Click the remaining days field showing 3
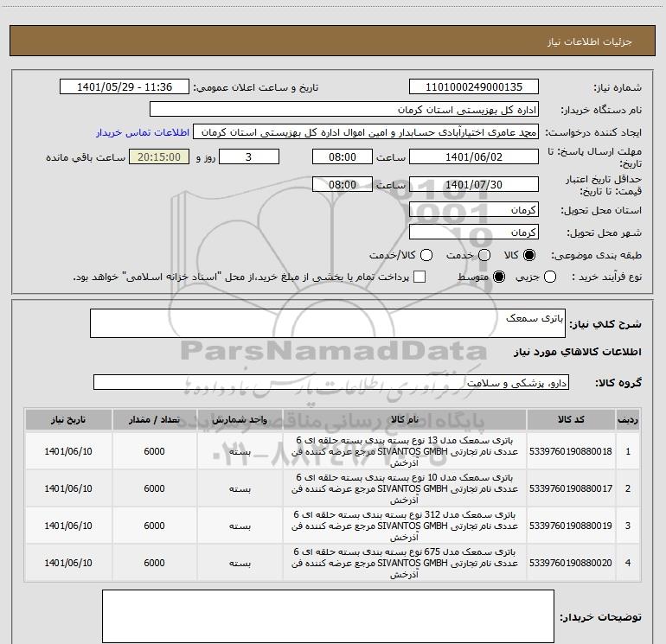 click(x=249, y=156)
